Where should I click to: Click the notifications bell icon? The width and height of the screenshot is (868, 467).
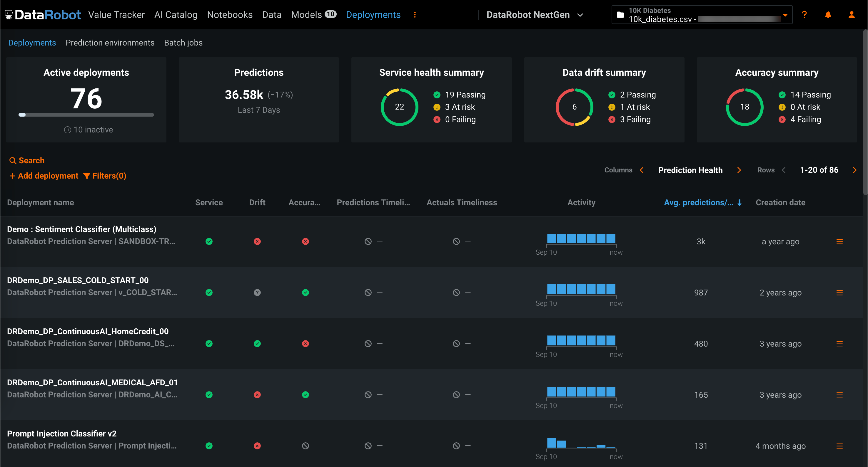827,15
